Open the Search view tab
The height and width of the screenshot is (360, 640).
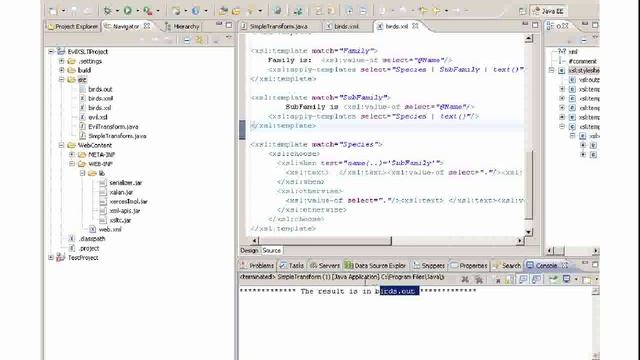[x=507, y=266]
